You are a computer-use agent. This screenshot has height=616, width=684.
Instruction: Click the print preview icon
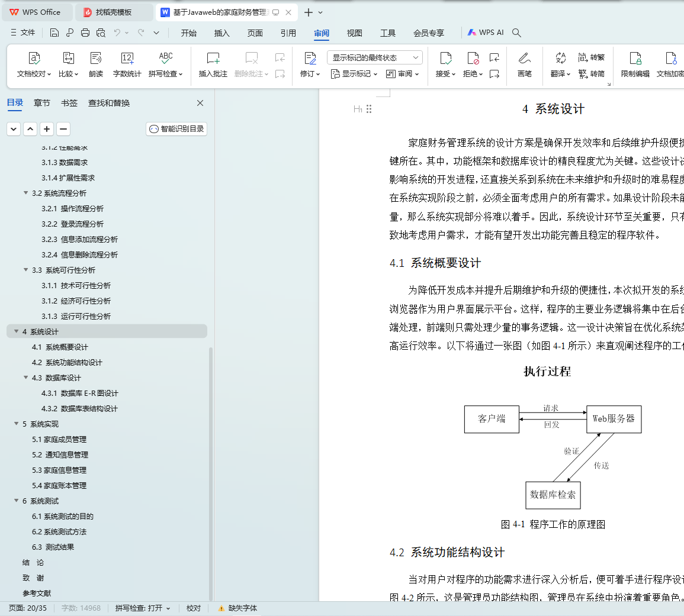[x=101, y=33]
